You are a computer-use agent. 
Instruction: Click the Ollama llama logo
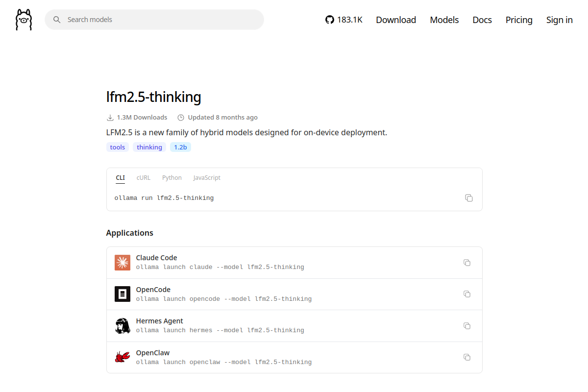24,20
